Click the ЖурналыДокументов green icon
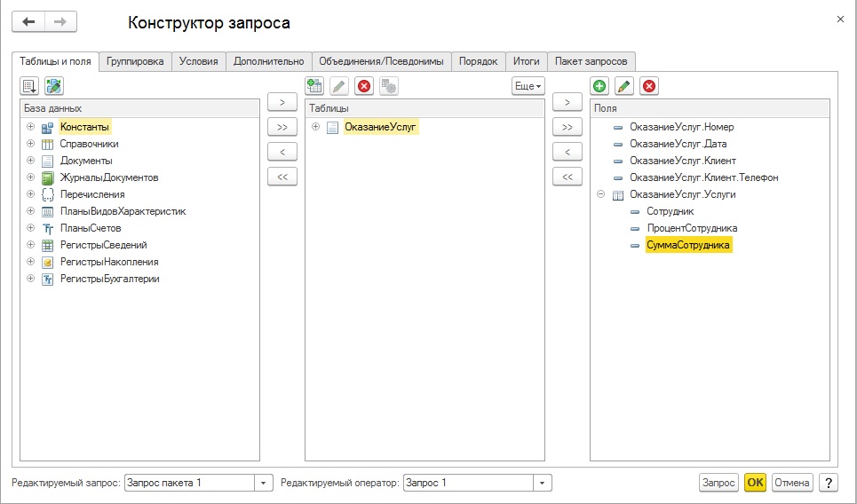Image resolution: width=857 pixels, height=504 pixels. coord(48,178)
